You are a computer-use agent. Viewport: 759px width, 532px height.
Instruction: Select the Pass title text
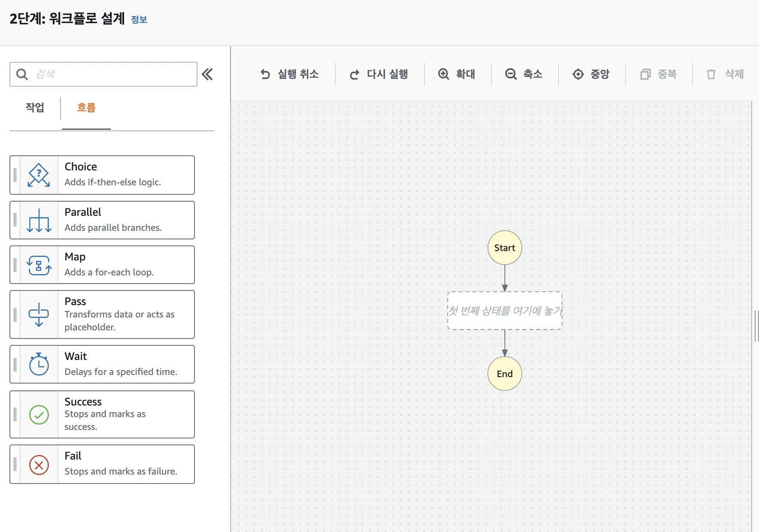[75, 302]
